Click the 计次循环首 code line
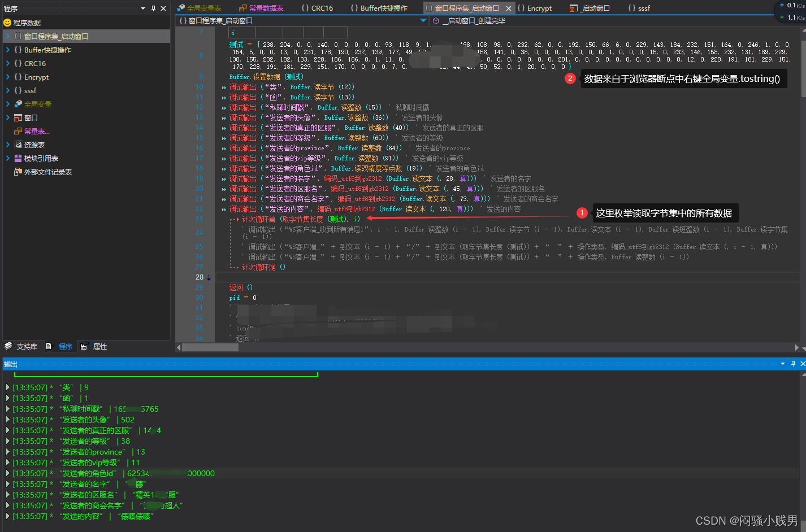This screenshot has height=532, width=806. click(301, 219)
